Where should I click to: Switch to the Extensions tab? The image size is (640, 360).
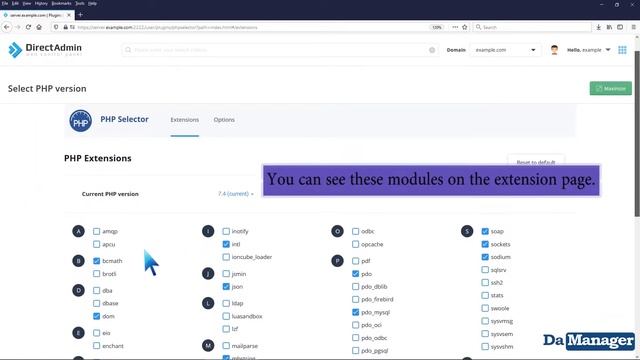click(x=184, y=120)
